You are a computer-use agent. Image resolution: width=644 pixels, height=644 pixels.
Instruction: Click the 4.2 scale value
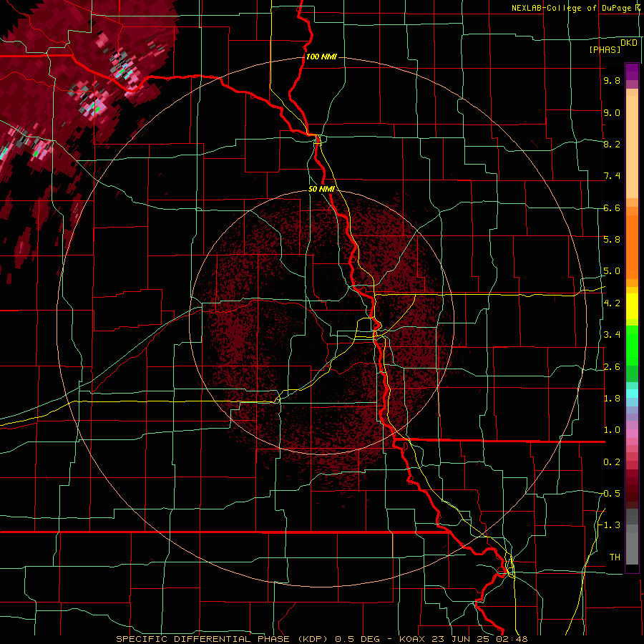coord(612,303)
